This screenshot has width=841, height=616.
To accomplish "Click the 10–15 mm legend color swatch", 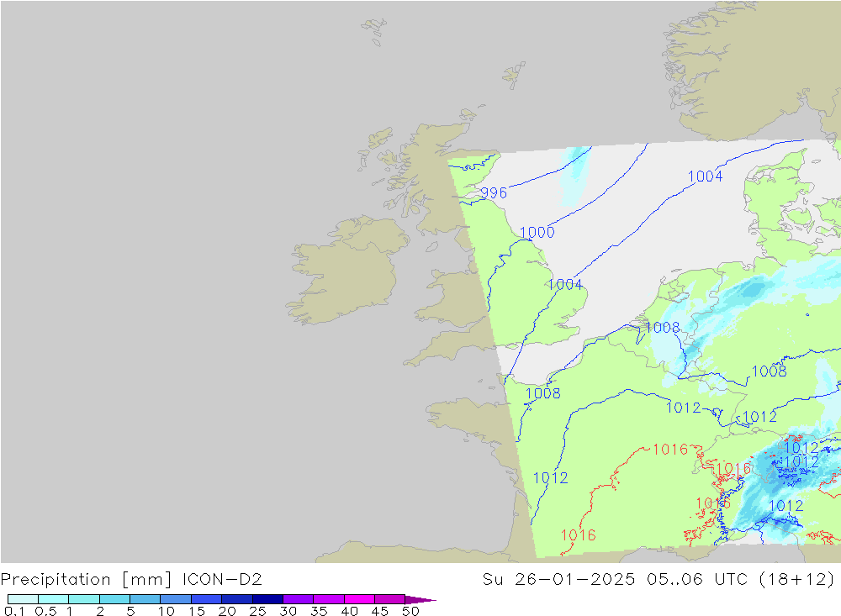I will 176,599.
